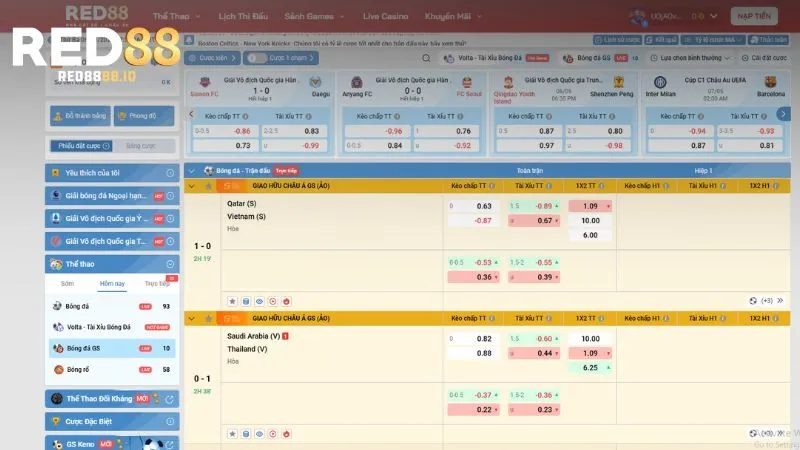The height and width of the screenshot is (450, 800).
Task: Collapse the Bóng đá - Trận đấu section
Action: coord(191,171)
